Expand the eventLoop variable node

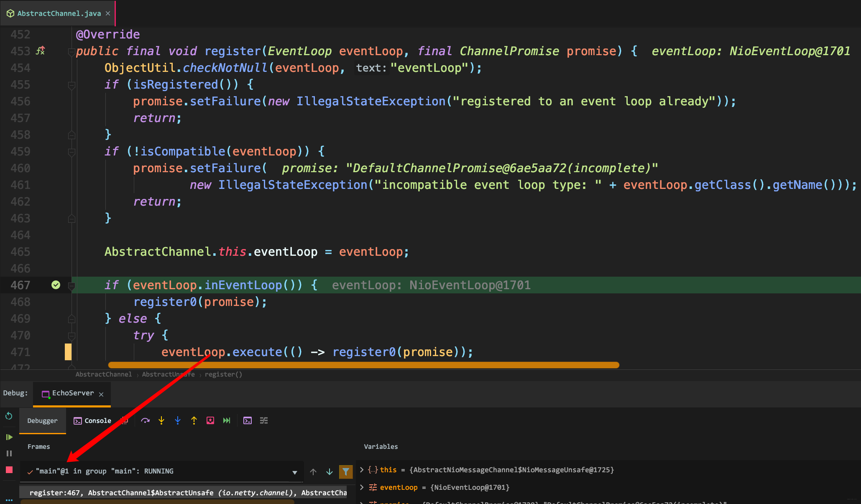point(362,487)
